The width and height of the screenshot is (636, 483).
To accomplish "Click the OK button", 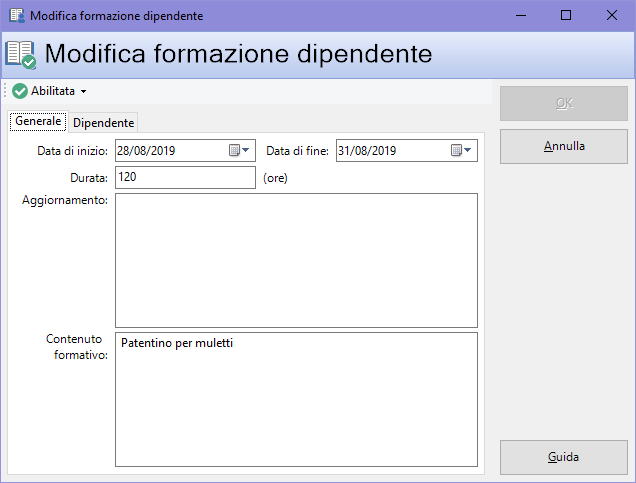I will pyautogui.click(x=564, y=103).
